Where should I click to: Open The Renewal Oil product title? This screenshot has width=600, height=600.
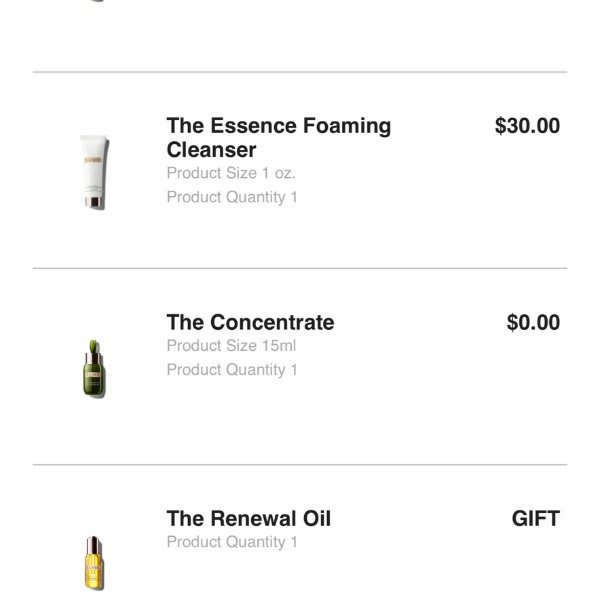pyautogui.click(x=248, y=518)
